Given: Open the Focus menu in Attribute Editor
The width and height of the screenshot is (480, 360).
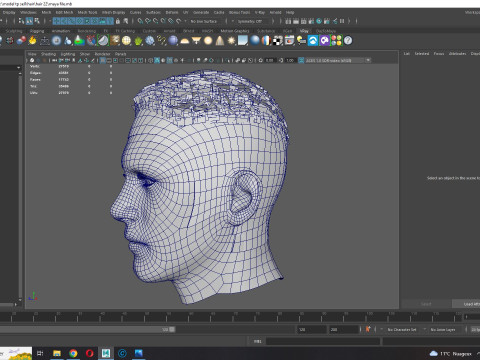Looking at the screenshot, I should coord(439,54).
